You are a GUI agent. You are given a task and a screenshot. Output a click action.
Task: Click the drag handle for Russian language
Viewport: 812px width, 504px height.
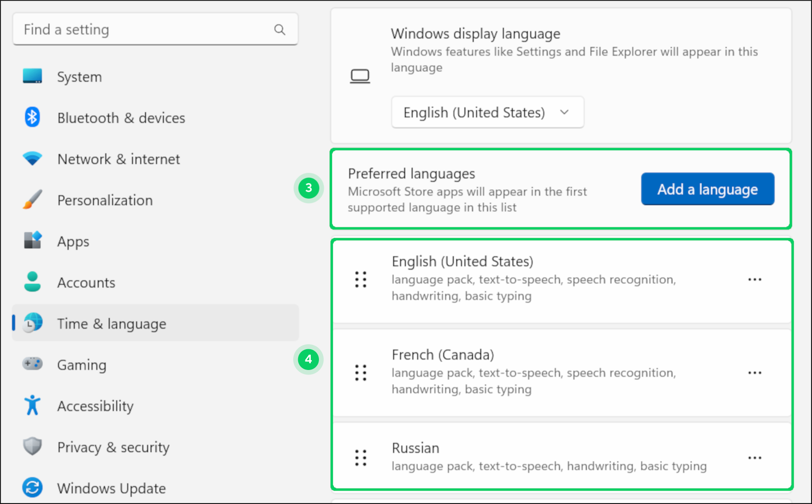pos(360,458)
